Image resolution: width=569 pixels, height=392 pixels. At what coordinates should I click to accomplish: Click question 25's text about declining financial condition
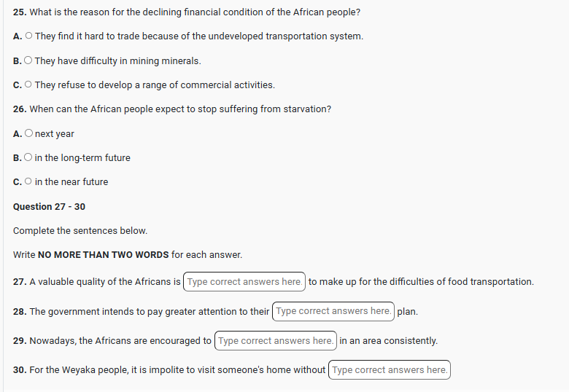pos(194,12)
